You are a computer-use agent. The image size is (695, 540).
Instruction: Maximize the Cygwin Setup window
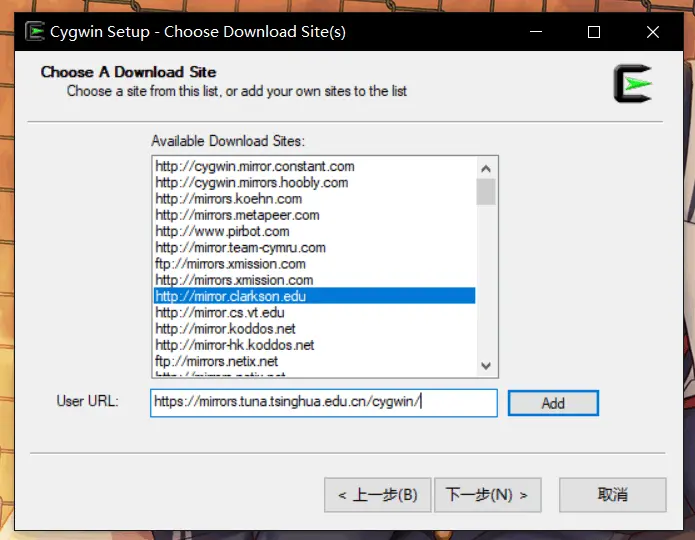point(594,32)
